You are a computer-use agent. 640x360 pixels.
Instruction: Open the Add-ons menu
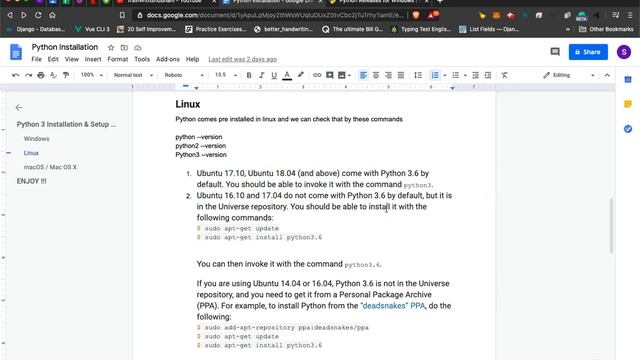pyautogui.click(x=168, y=59)
